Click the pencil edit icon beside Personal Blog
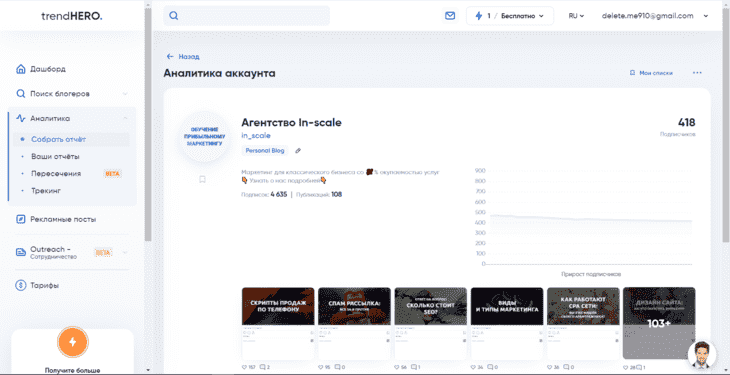Image resolution: width=730 pixels, height=375 pixels. pos(298,150)
